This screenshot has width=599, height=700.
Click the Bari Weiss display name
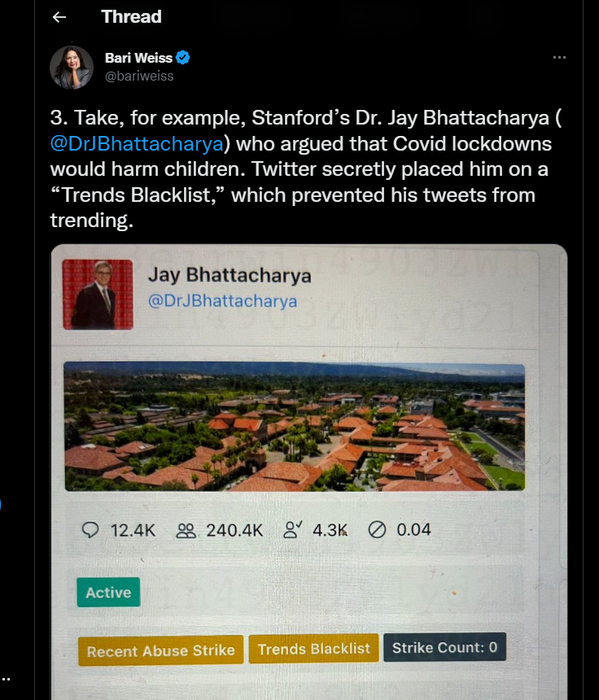click(x=138, y=58)
